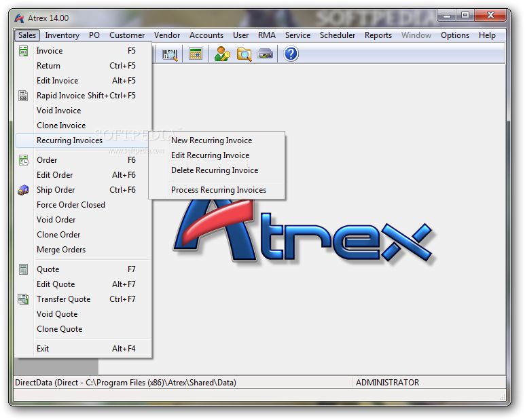Select New Recurring Invoice
The image size is (525, 420).
point(212,140)
